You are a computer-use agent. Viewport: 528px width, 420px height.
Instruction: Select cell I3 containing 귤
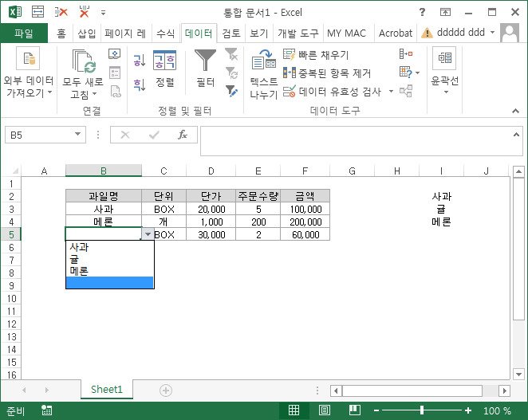pos(441,209)
